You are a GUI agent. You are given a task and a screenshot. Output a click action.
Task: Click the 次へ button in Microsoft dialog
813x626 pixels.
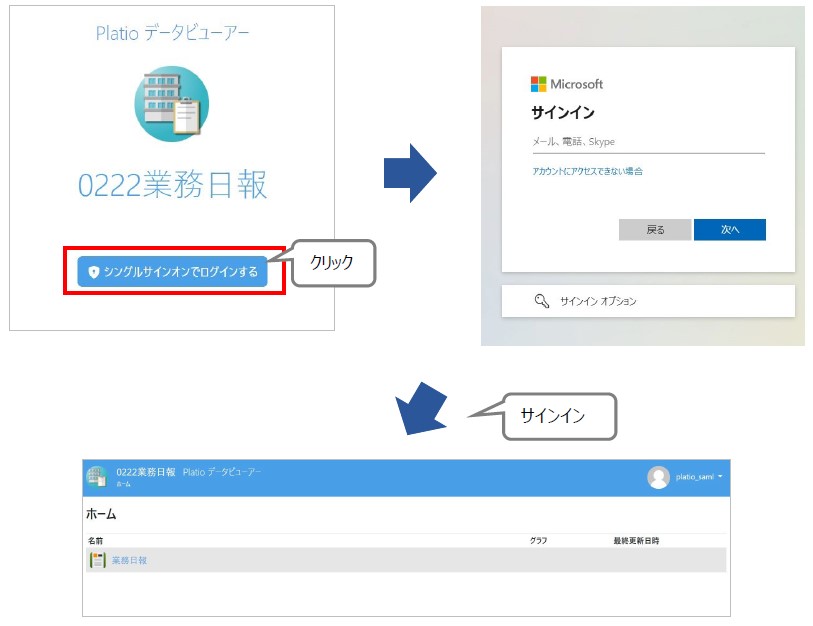pos(730,229)
